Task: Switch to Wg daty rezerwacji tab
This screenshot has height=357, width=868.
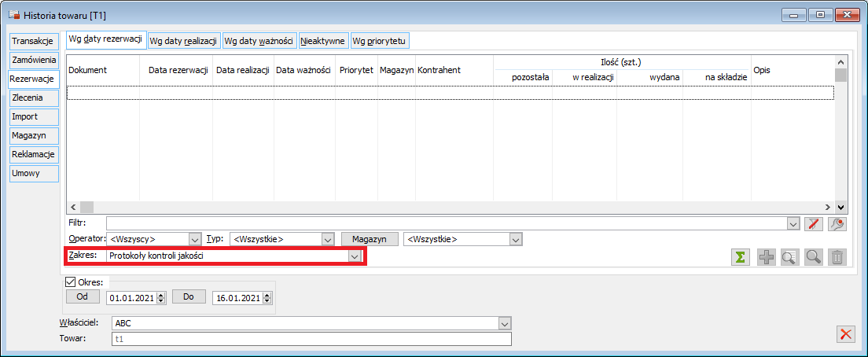Action: pyautogui.click(x=105, y=40)
